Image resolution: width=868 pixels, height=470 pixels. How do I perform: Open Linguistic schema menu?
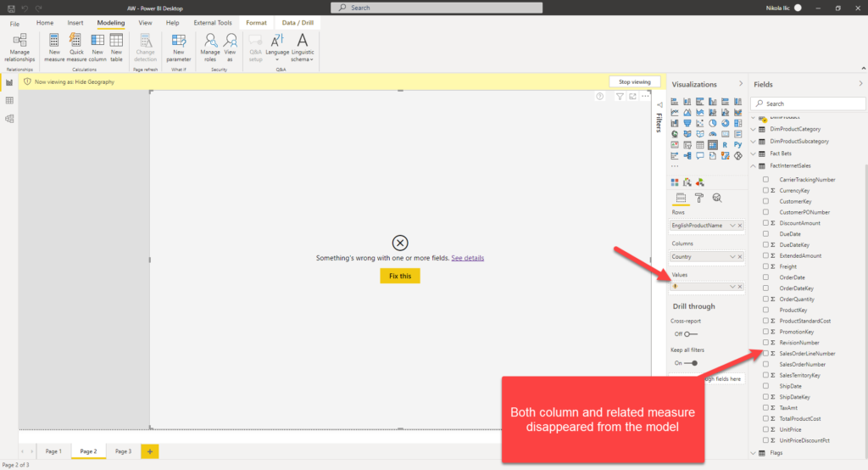click(303, 48)
